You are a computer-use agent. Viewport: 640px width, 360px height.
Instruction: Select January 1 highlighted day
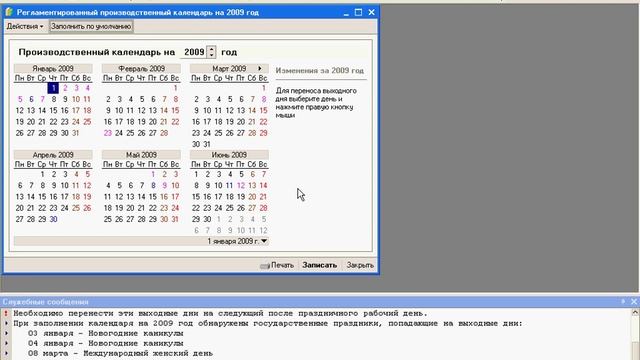[53, 88]
